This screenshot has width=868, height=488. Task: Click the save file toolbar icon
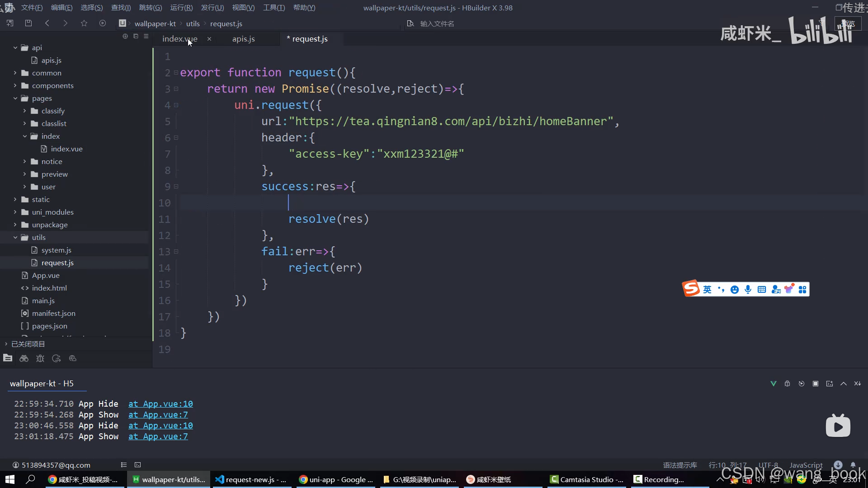pyautogui.click(x=28, y=23)
